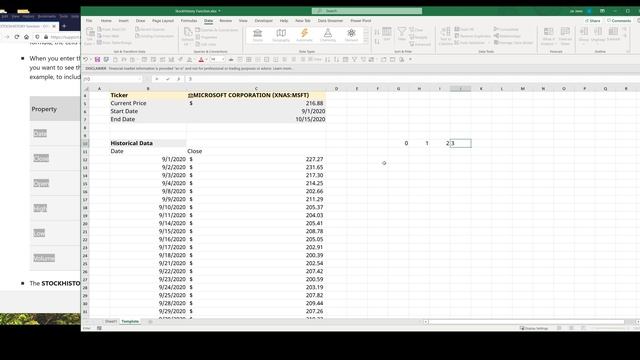Select the Current Price value 216.88
640x360 pixels.
click(256, 103)
